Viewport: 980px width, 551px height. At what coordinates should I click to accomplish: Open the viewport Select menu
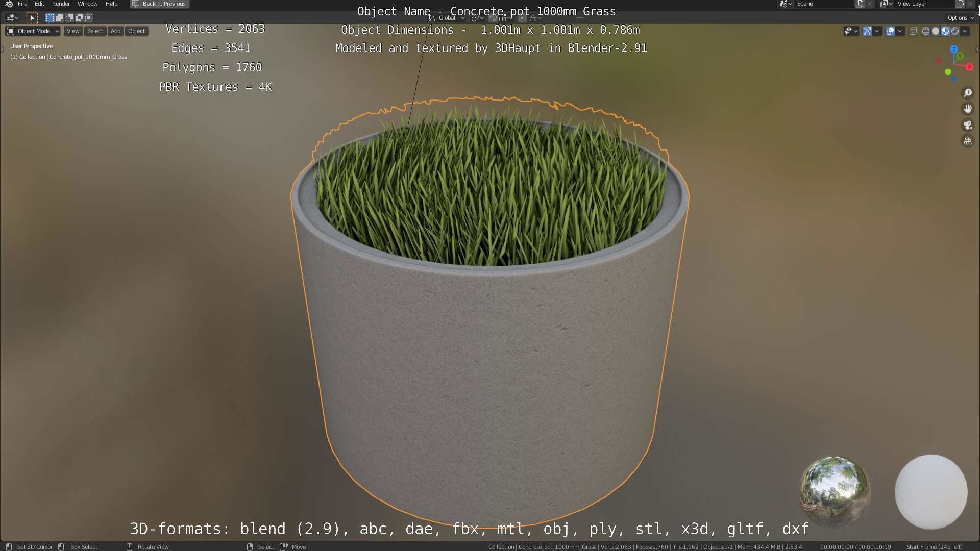point(95,31)
